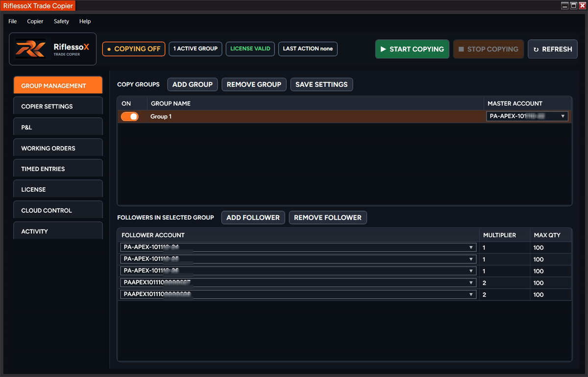Viewport: 588px width, 377px height.
Task: Select the Group 1 row name
Action: [161, 117]
